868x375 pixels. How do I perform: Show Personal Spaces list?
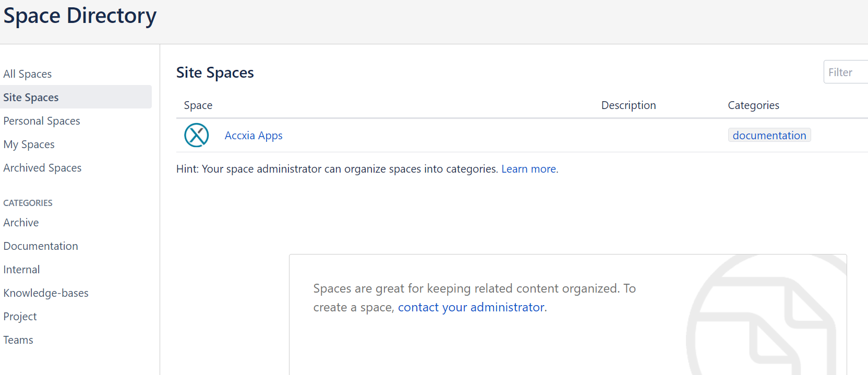(x=42, y=121)
